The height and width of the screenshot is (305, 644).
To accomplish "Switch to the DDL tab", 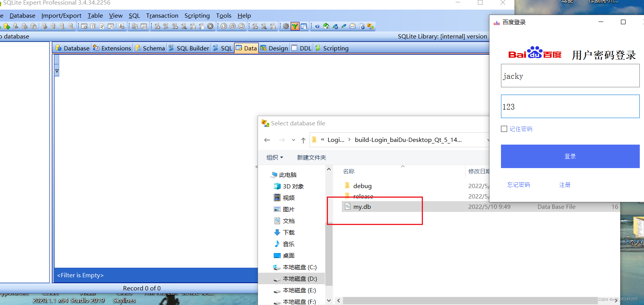I will tap(301, 48).
